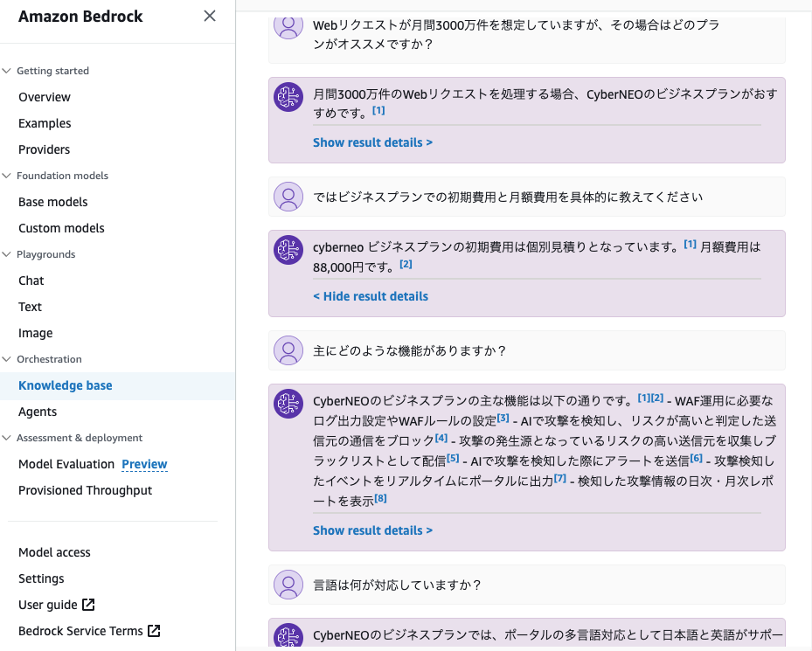The image size is (812, 651).
Task: Open citation [4] after 通信をブロック
Action: pyautogui.click(x=441, y=438)
